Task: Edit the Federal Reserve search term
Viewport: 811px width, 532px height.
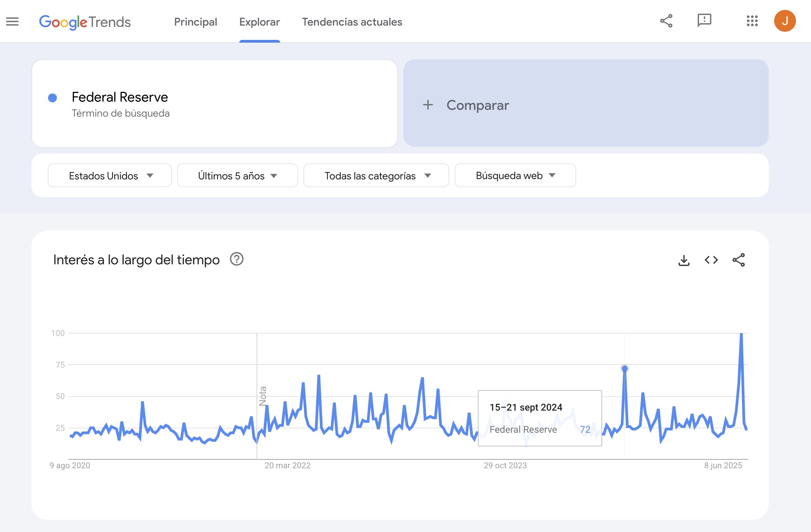Action: 120,97
